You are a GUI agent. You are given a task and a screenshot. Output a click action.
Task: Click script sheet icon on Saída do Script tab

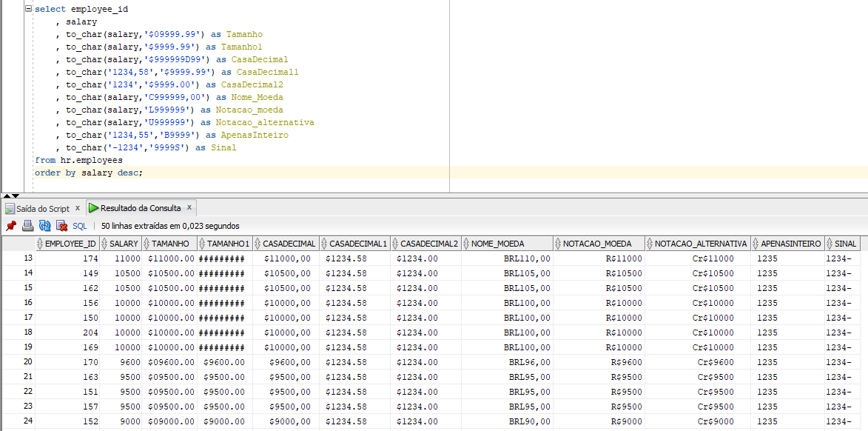pyautogui.click(x=10, y=208)
